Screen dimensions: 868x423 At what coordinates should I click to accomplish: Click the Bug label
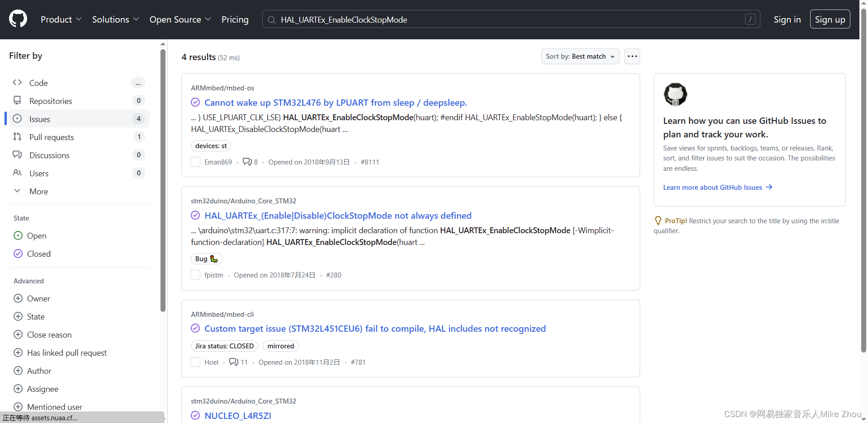click(207, 258)
